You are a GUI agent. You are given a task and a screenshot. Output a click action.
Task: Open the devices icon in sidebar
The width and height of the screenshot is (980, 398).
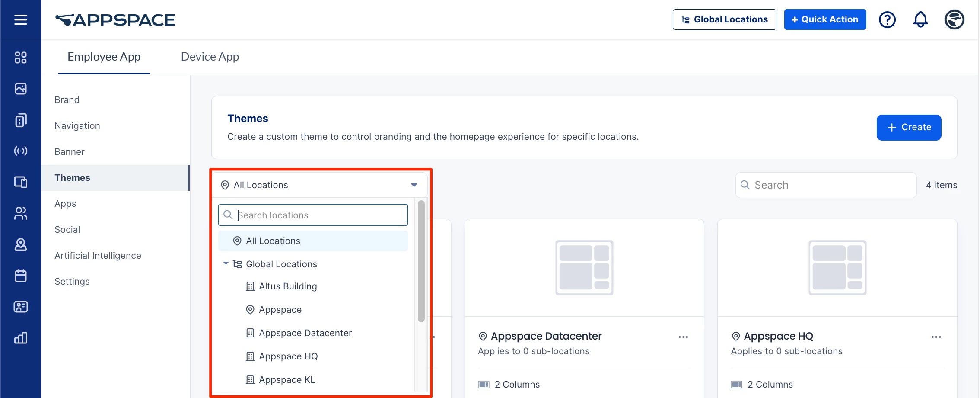pos(21,120)
